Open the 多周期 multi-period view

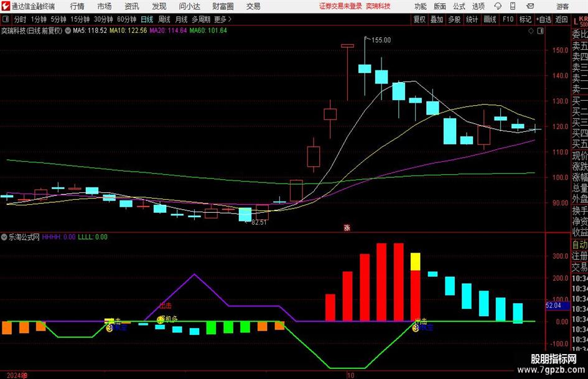(x=201, y=19)
